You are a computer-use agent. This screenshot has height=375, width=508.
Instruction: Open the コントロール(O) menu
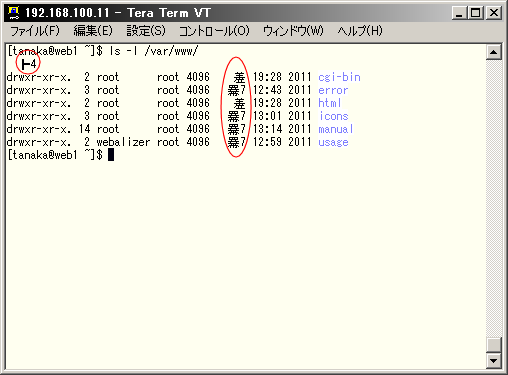(x=214, y=31)
